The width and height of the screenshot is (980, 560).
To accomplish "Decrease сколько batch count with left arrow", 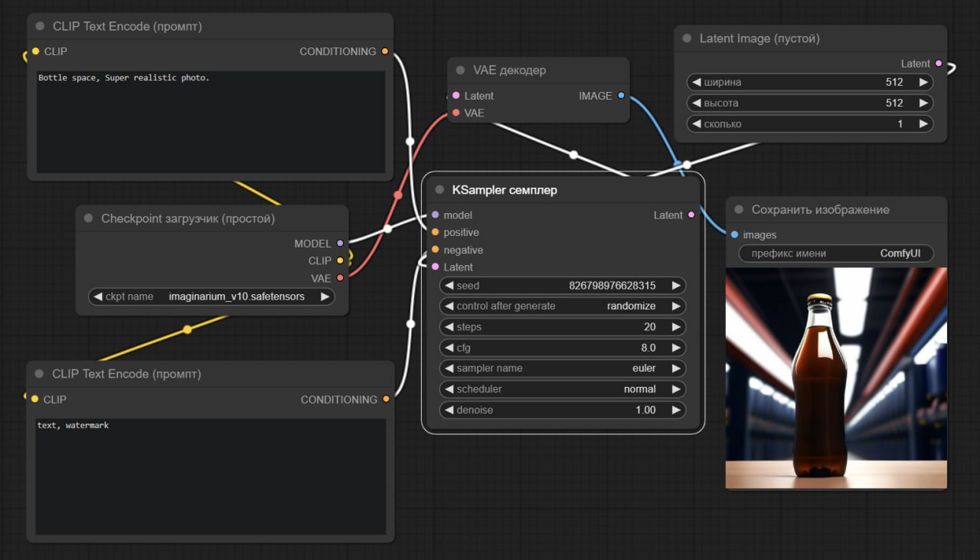I will [x=696, y=124].
